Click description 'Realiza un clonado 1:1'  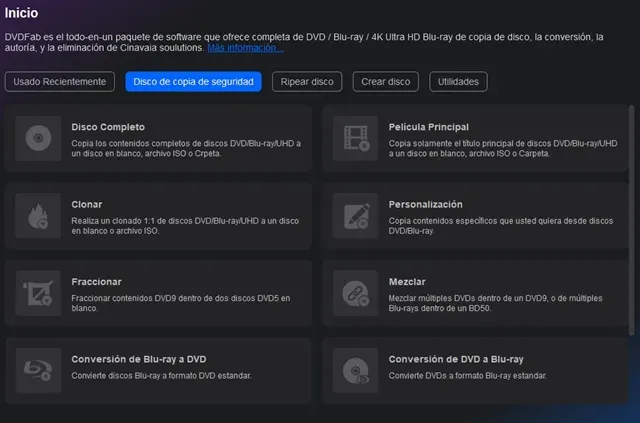(185, 226)
